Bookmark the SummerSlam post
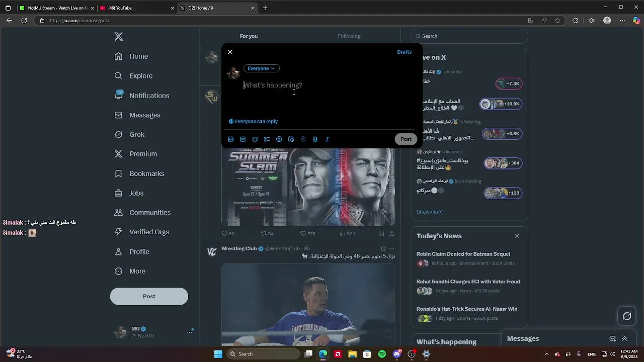Image resolution: width=644 pixels, height=362 pixels. point(382,233)
